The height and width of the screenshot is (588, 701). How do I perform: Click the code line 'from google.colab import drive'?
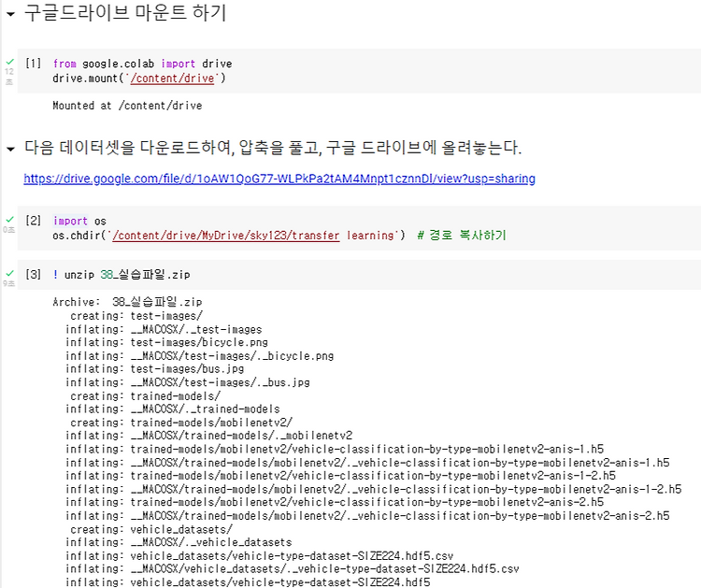[142, 64]
